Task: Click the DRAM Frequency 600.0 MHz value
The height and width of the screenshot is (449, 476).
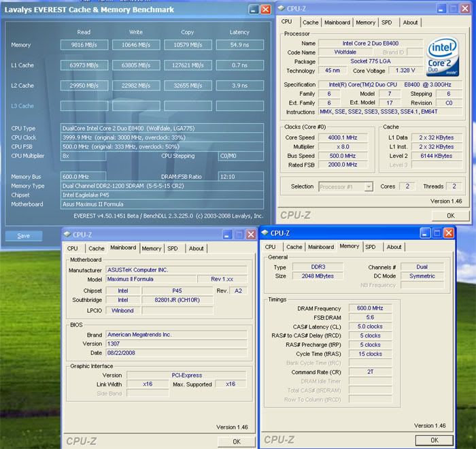Action: [x=370, y=308]
